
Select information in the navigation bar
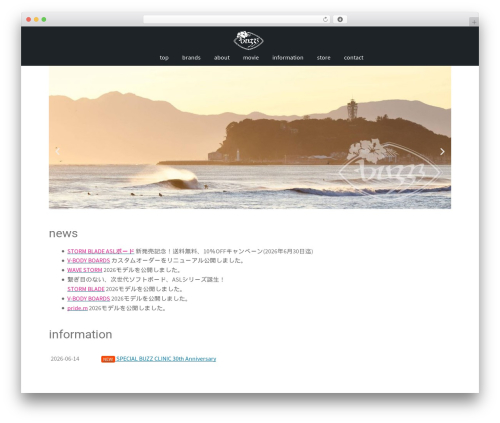point(288,58)
